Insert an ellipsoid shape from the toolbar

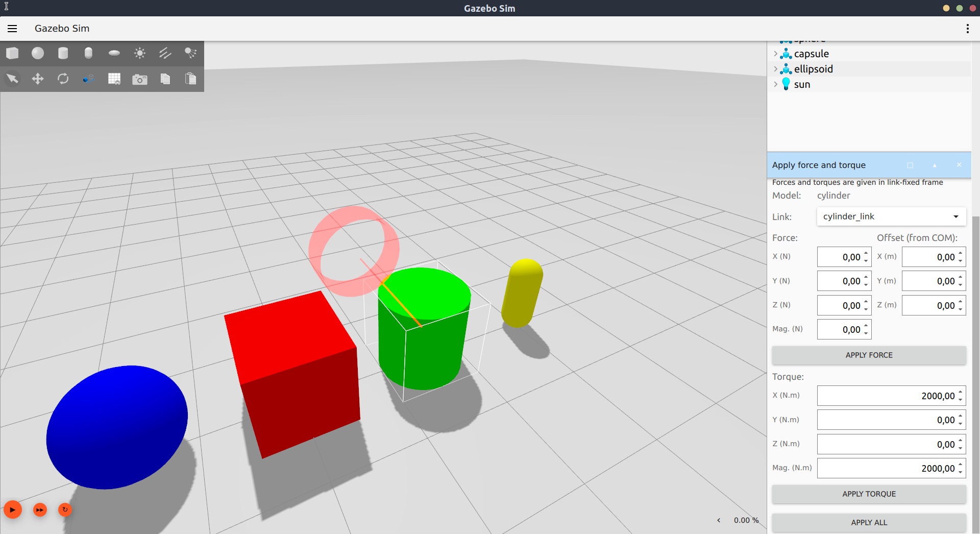click(114, 53)
